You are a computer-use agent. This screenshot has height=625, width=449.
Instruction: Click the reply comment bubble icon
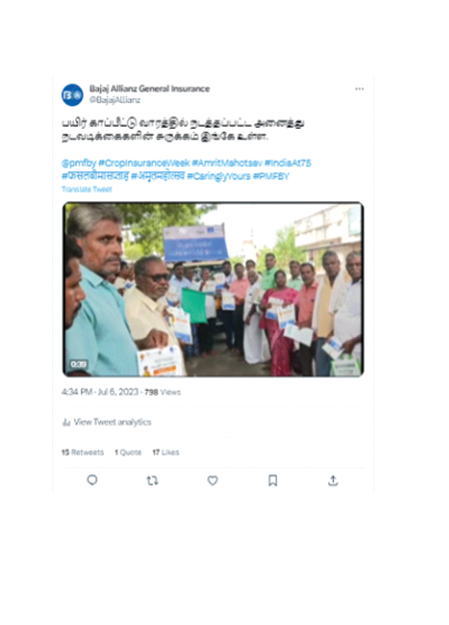point(92,480)
